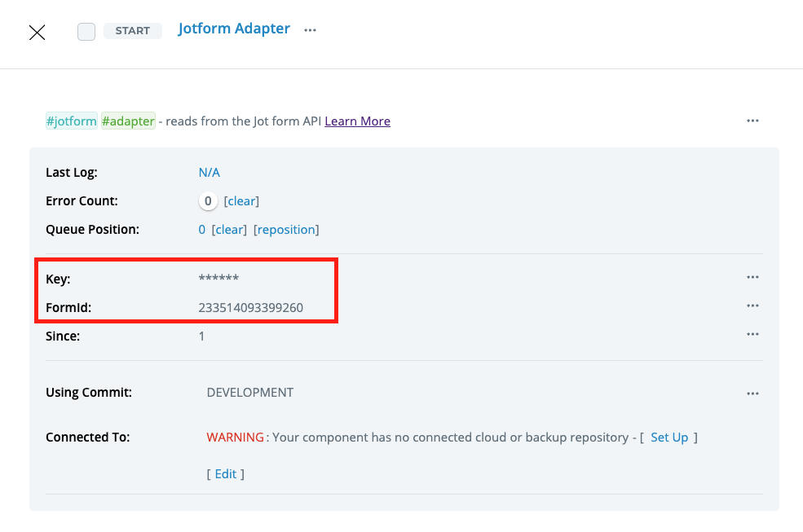Viewport: 803px width, 532px height.
Task: Open the ellipsis menu for the Key row
Action: point(752,278)
